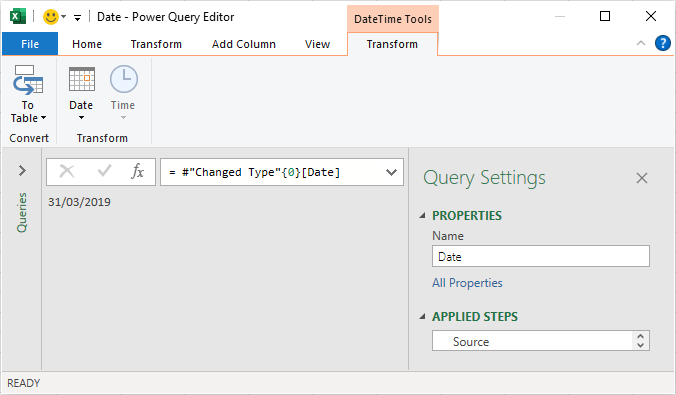Open the All Properties link

(x=467, y=283)
